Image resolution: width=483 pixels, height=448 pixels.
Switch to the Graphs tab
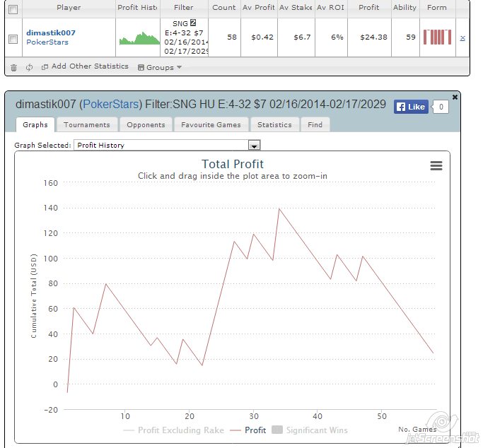35,124
